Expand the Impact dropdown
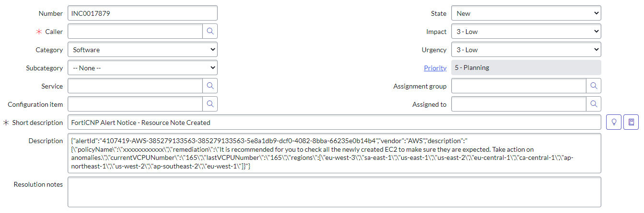 coord(526,32)
